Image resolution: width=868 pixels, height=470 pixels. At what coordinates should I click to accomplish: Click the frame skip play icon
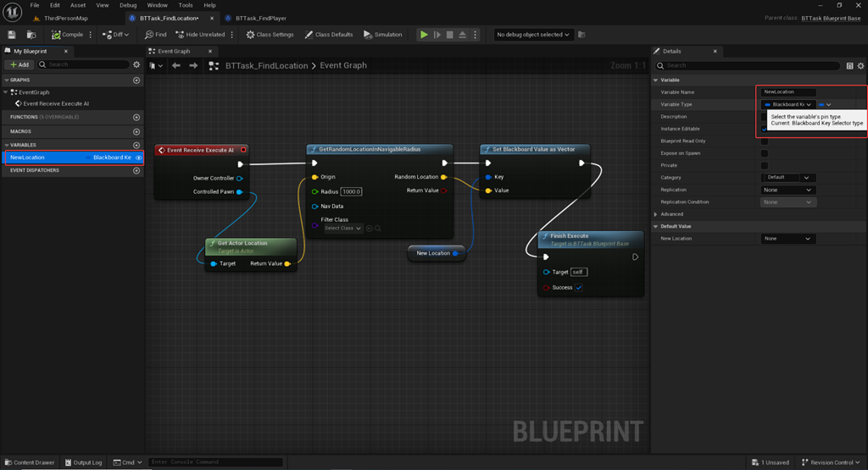437,35
